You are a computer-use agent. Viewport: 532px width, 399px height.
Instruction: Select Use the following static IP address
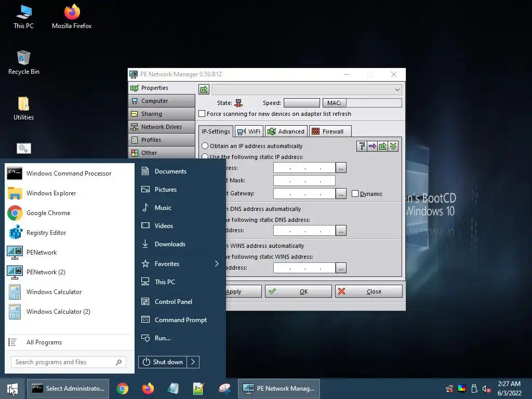coord(205,157)
